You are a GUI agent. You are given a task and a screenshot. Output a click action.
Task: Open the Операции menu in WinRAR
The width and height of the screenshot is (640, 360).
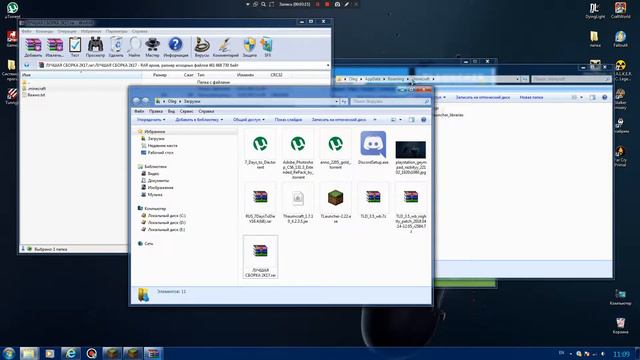coord(67,31)
